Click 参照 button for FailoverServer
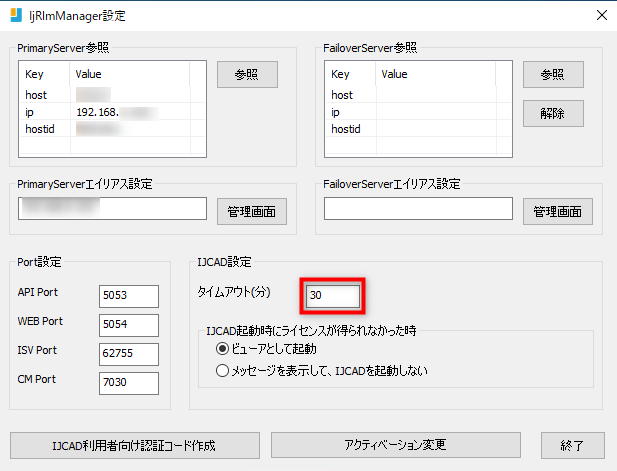 click(x=553, y=74)
